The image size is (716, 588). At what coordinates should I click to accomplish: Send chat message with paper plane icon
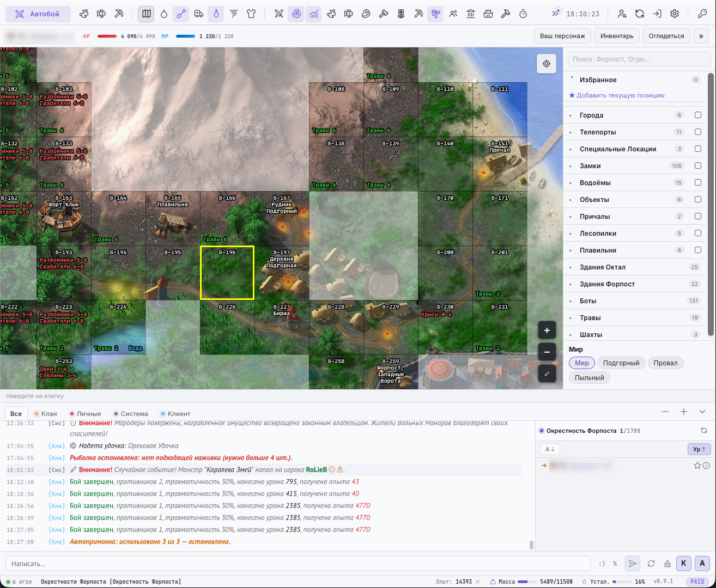(x=632, y=563)
